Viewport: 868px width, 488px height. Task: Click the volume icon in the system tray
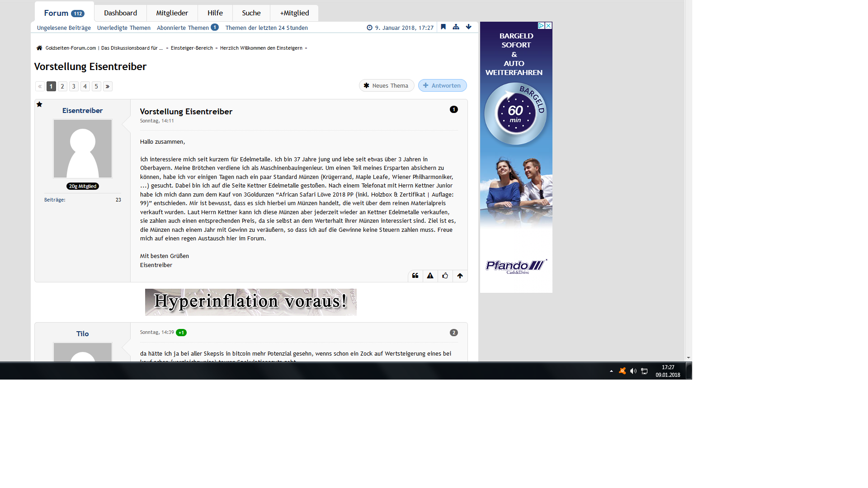(633, 371)
